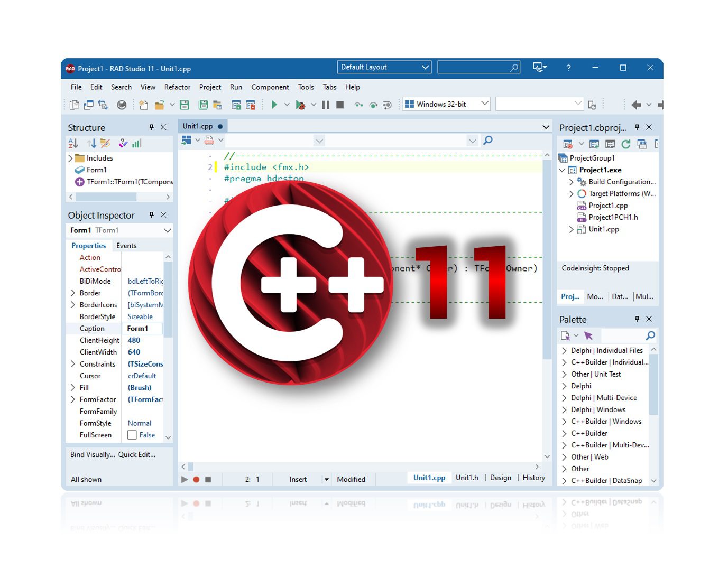Click the magnifier icon in editor toolbar
This screenshot has height=569, width=728.
(488, 140)
